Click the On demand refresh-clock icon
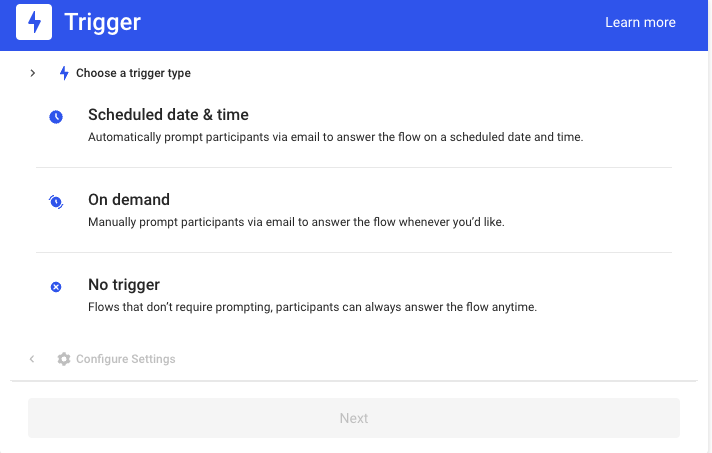The height and width of the screenshot is (453, 712). click(56, 202)
